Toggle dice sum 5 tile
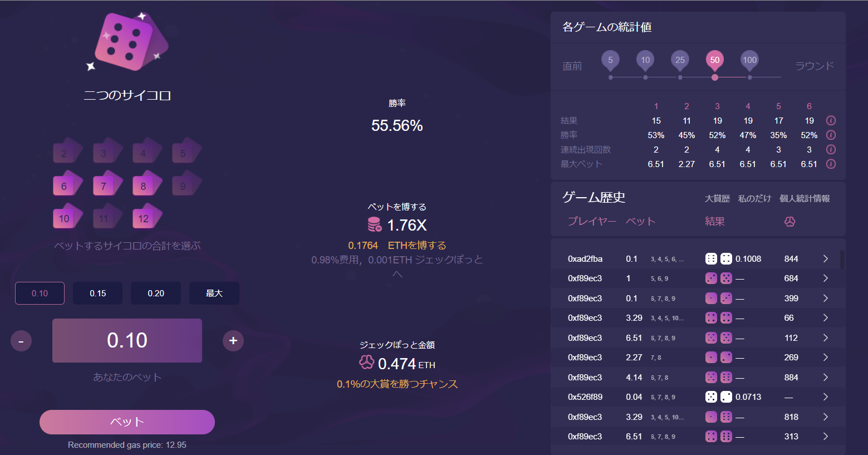This screenshot has width=868, height=455. click(x=187, y=151)
